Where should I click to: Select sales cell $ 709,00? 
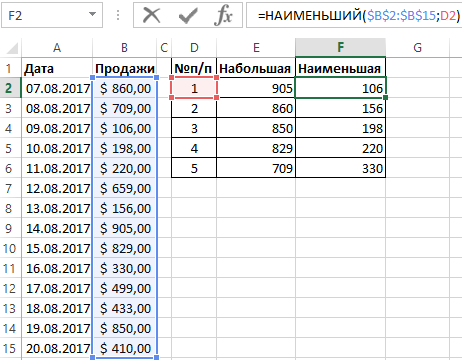[124, 108]
